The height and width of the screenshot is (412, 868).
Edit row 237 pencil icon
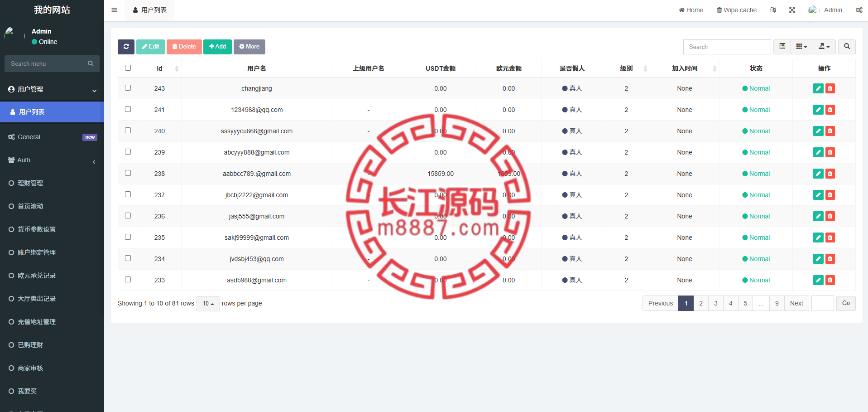click(818, 195)
